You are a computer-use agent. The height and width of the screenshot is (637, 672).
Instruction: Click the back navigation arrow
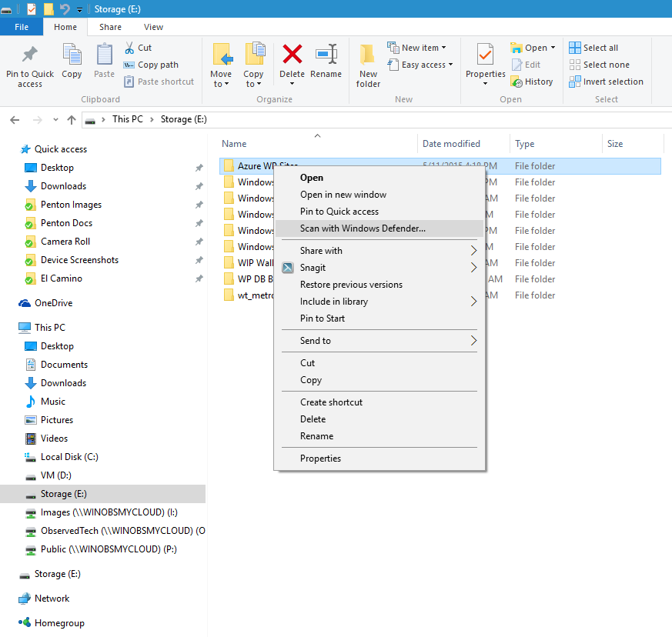coord(14,119)
